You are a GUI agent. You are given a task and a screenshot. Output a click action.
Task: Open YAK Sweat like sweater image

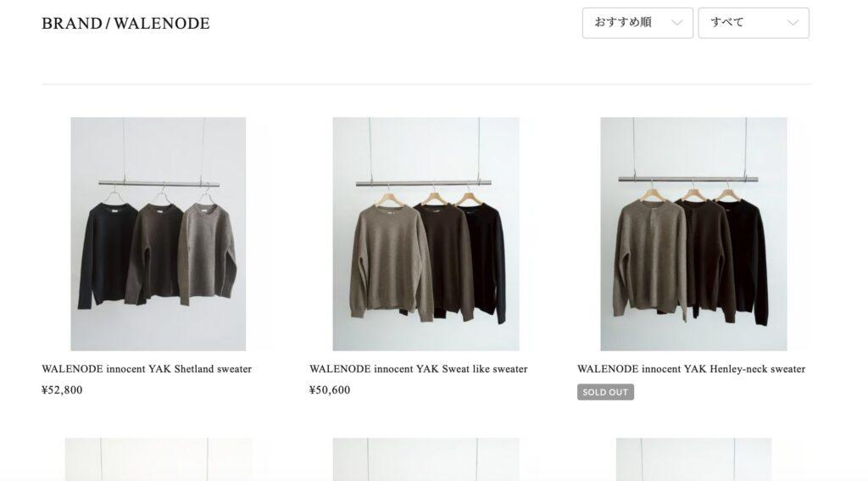pos(426,234)
